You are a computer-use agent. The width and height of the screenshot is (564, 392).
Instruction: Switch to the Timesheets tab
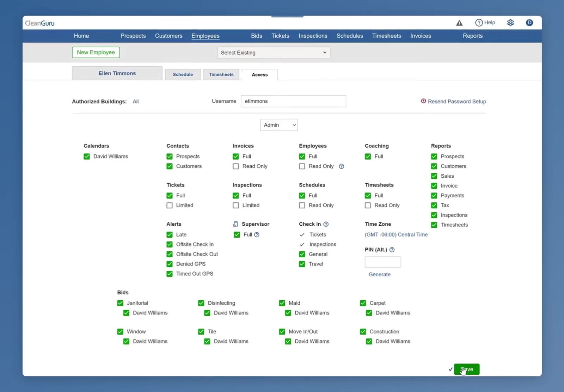tap(221, 75)
